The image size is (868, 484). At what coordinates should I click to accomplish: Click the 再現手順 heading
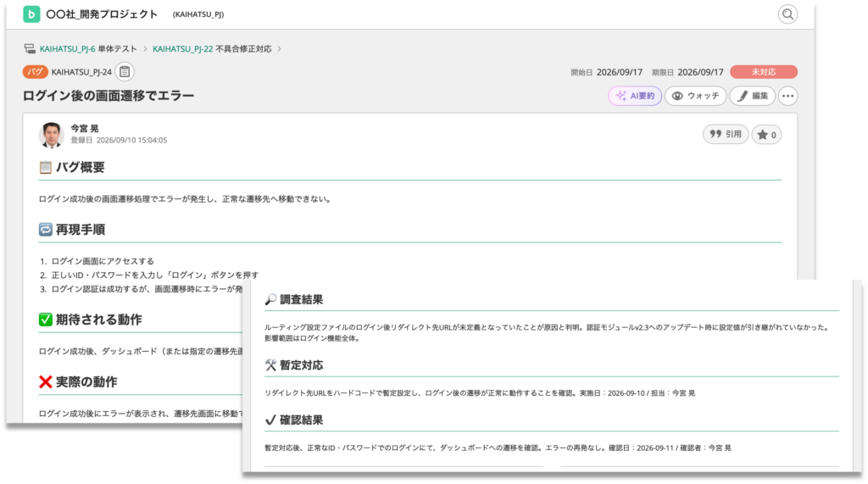point(81,229)
